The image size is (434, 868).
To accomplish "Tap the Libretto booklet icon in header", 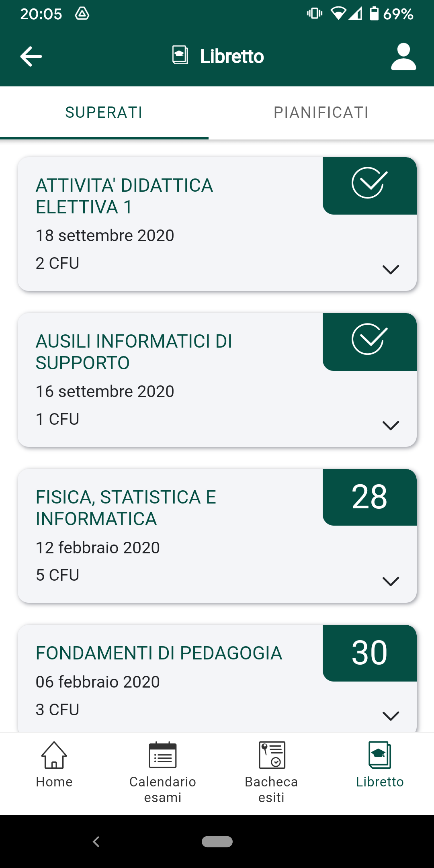I will click(180, 55).
